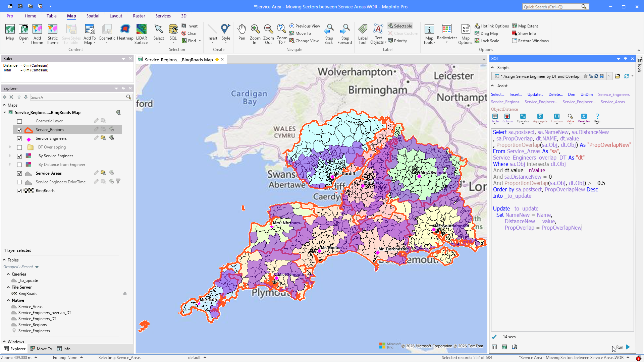Open the Redistricter tool
This screenshot has width=644, height=362.
[x=447, y=33]
